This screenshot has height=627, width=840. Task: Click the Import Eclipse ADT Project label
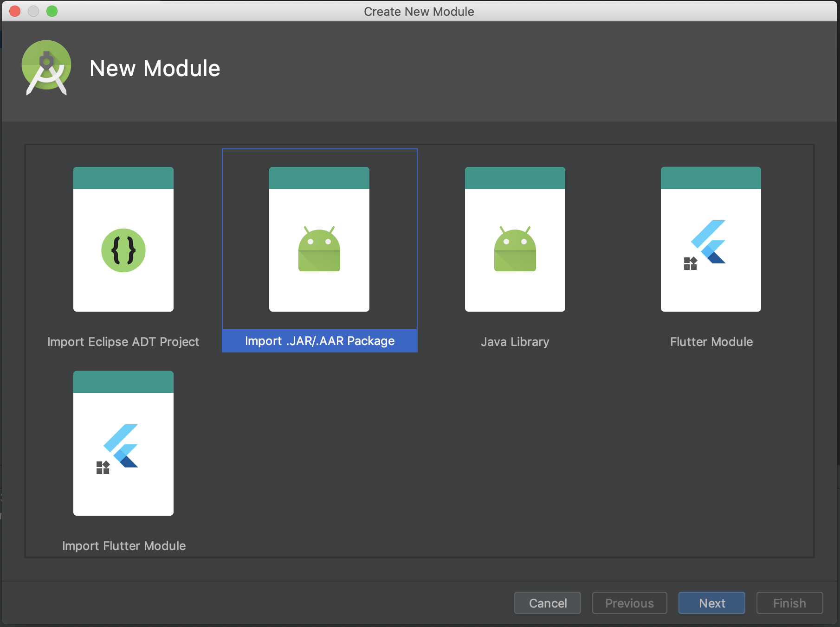(x=123, y=342)
